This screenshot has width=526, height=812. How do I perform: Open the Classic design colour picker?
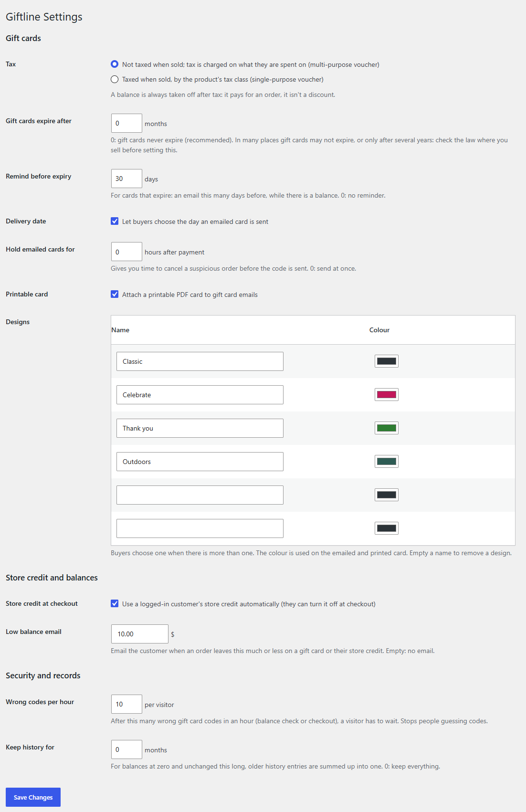[x=387, y=361]
